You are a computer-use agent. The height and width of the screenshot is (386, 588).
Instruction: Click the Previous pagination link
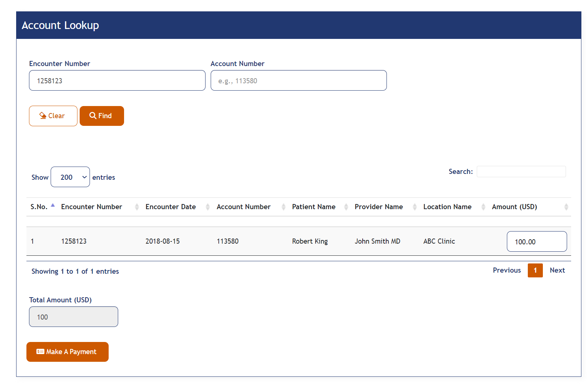[x=507, y=270]
